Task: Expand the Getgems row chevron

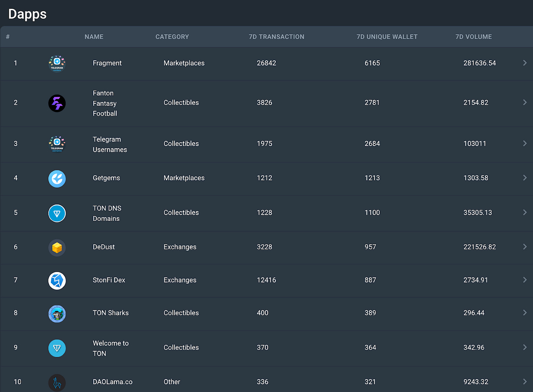Action: (x=525, y=178)
